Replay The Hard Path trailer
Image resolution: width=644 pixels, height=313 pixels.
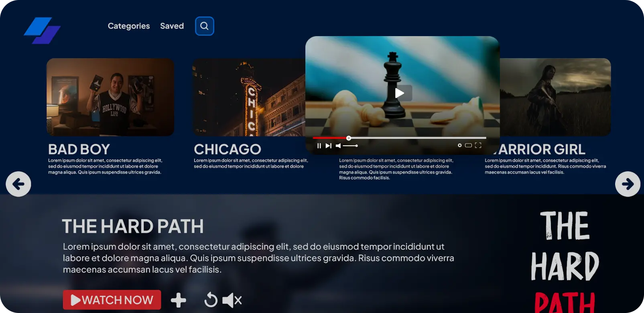[x=211, y=300]
